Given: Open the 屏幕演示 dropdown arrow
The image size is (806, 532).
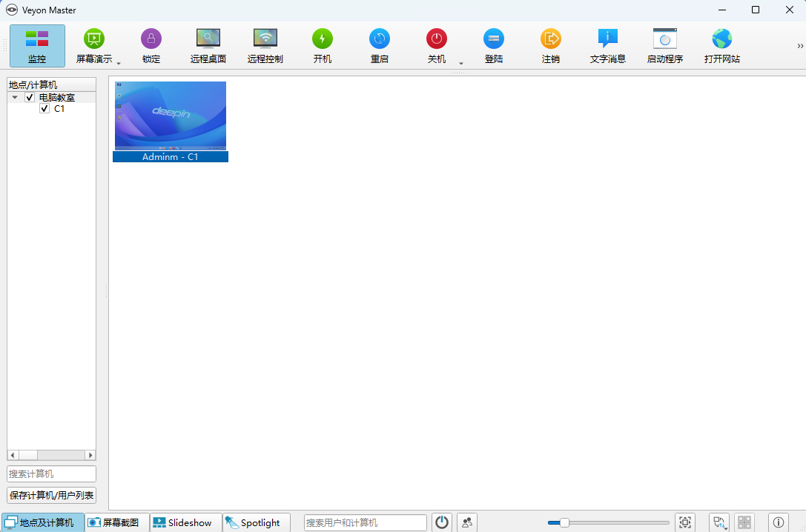Looking at the screenshot, I should point(119,63).
